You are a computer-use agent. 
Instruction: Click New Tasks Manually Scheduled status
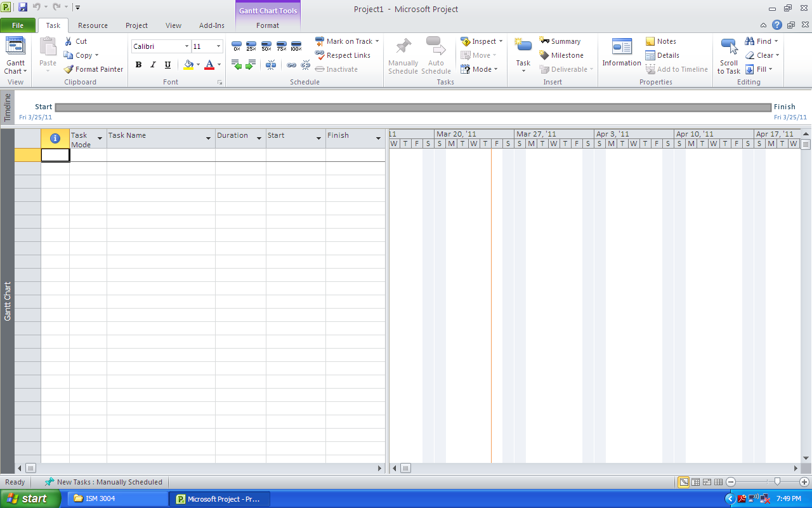click(103, 482)
